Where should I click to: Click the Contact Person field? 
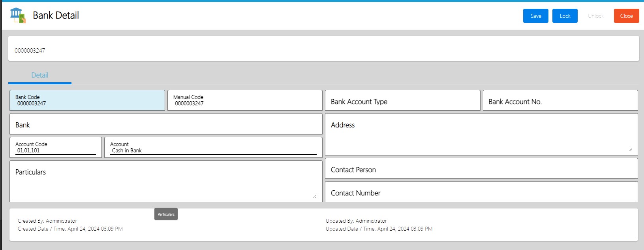[481, 169]
